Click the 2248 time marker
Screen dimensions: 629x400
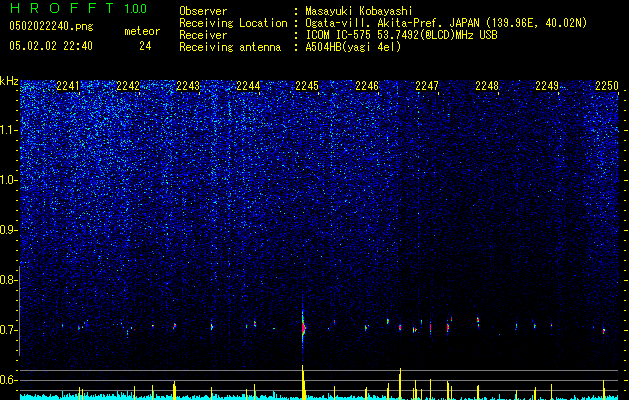pyautogui.click(x=487, y=85)
